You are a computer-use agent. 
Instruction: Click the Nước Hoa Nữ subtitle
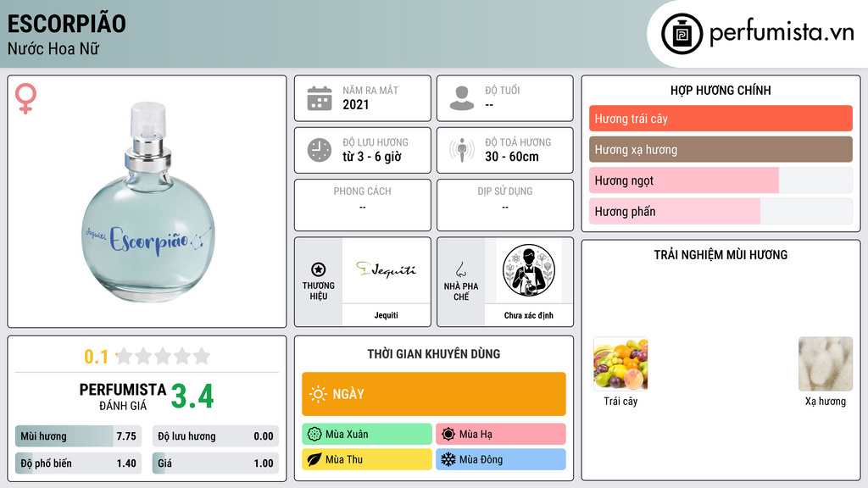53,48
